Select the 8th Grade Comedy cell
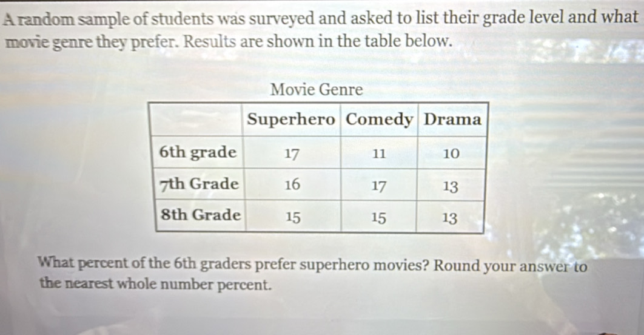The height and width of the screenshot is (335, 644). pos(379,217)
